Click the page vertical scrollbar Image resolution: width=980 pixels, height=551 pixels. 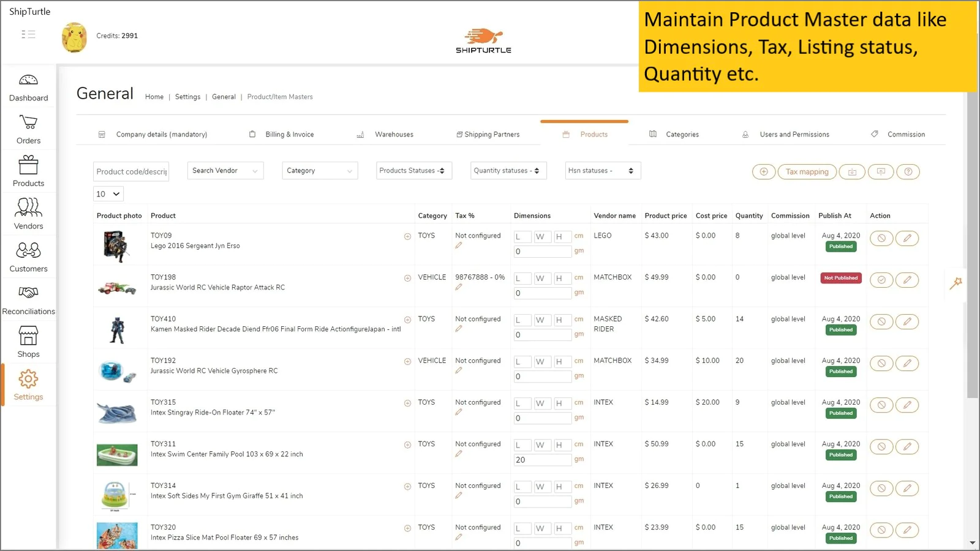click(972, 245)
